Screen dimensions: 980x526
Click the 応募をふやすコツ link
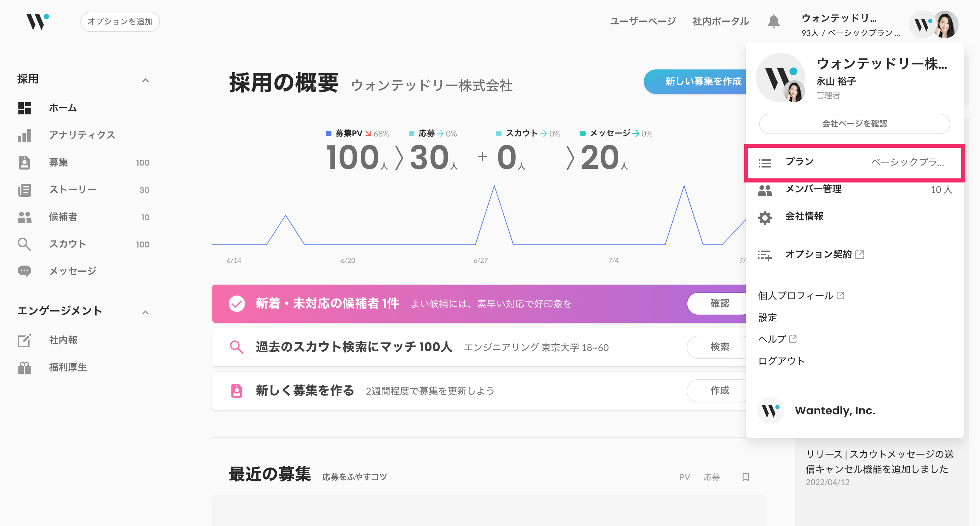pos(355,477)
